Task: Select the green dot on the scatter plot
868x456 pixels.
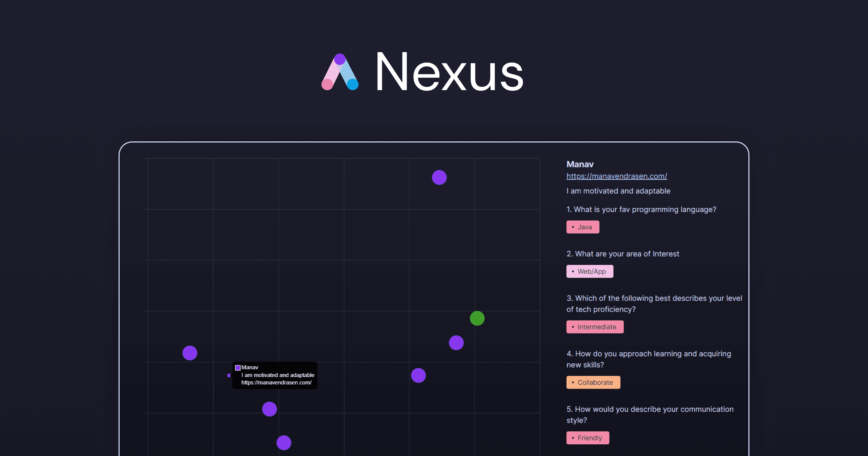Action: click(x=477, y=318)
